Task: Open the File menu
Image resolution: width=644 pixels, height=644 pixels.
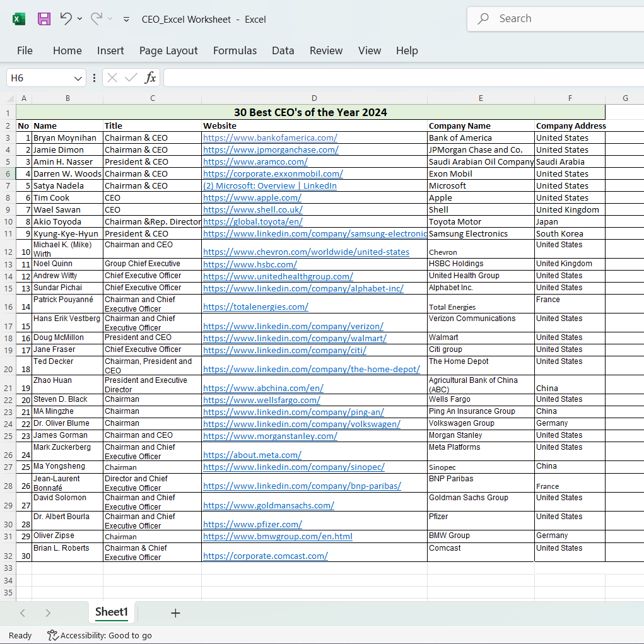Action: (x=25, y=50)
